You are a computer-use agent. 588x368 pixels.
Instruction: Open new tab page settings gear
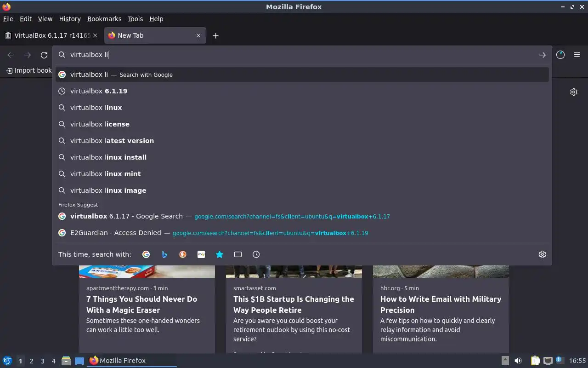pyautogui.click(x=574, y=92)
